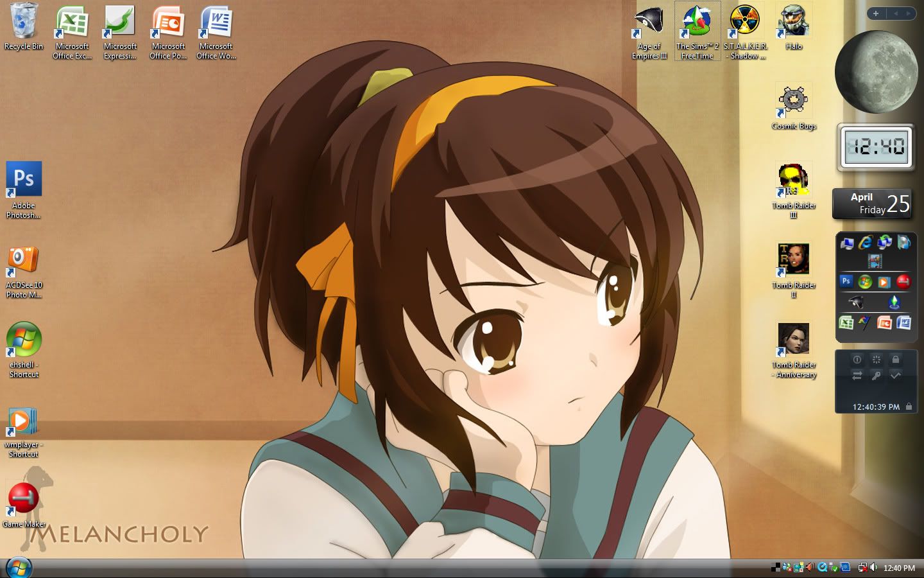Click Excel icon in launcher gadget
The image size is (924, 578).
pyautogui.click(x=846, y=322)
